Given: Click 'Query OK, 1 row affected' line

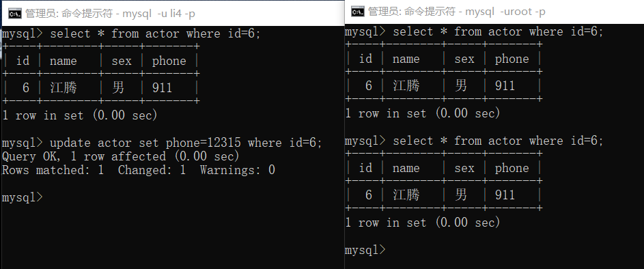Looking at the screenshot, I should point(120,156).
